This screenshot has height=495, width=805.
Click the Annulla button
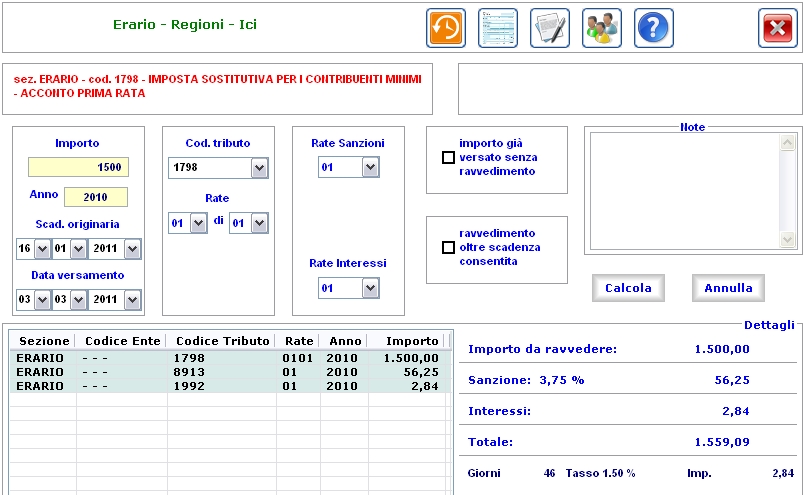point(728,288)
